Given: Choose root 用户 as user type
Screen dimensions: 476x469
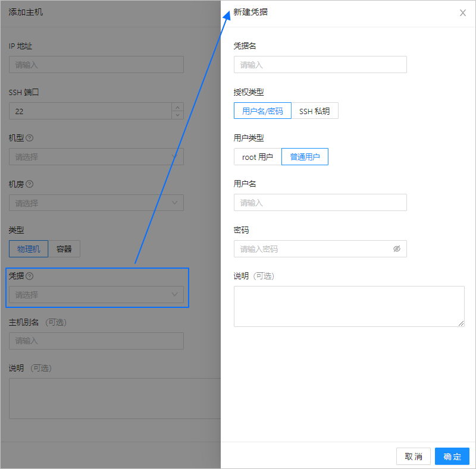Looking at the screenshot, I should (x=258, y=157).
